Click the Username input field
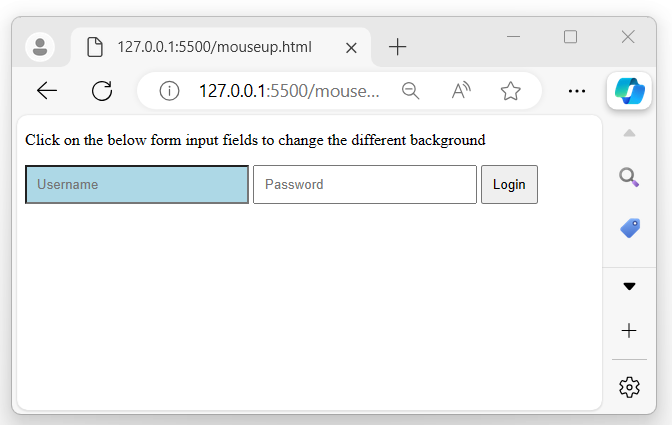Viewport: 672px width, 425px height. click(137, 185)
